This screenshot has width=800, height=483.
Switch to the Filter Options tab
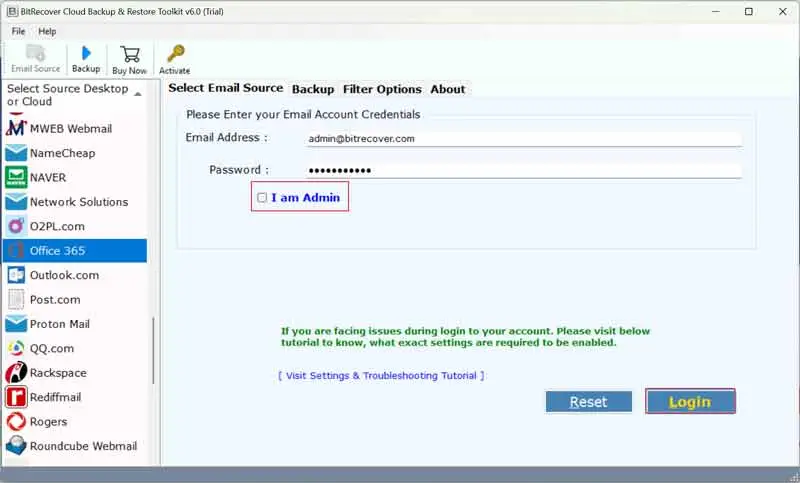382,89
